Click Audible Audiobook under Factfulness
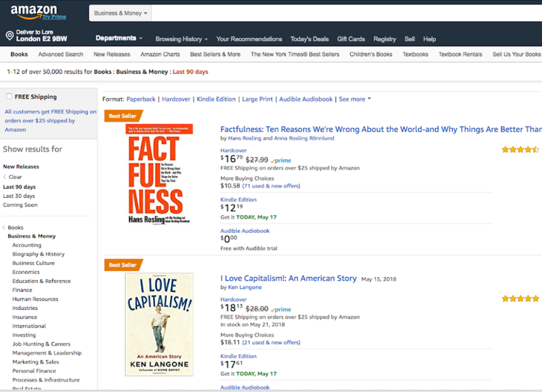 click(x=245, y=231)
